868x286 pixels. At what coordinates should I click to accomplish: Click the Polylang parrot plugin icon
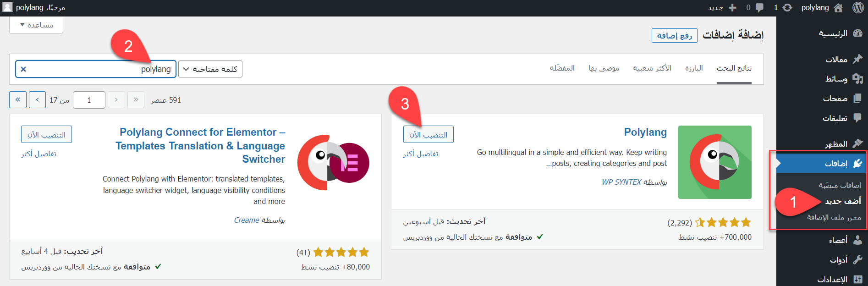pos(715,162)
